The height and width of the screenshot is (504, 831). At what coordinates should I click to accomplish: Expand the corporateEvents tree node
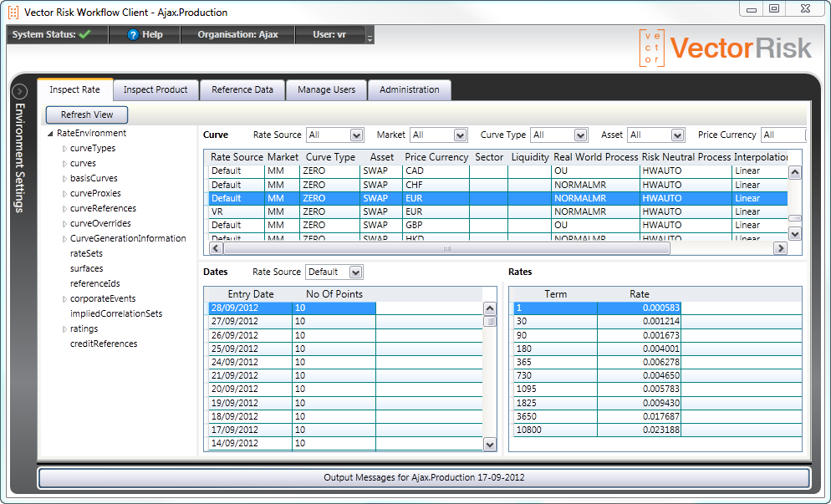coord(64,299)
